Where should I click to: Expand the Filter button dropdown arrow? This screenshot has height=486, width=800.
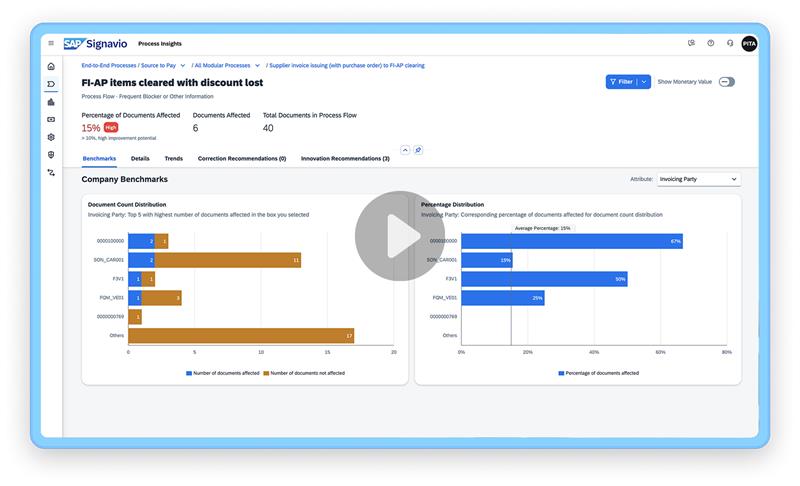645,82
